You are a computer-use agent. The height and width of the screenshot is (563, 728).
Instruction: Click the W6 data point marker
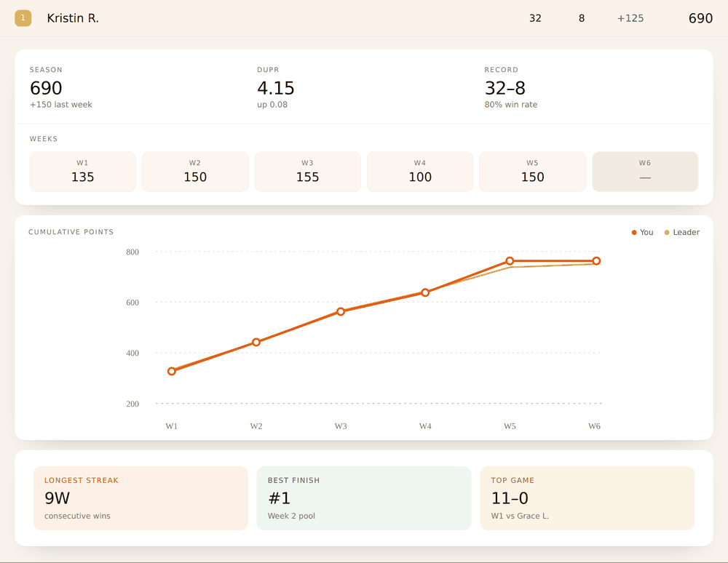(x=596, y=261)
